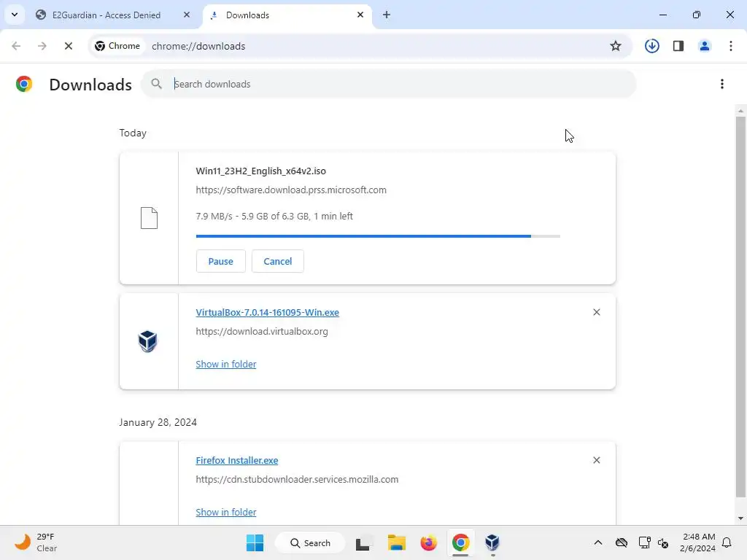Open VirtualBox-7.0.14-161095-Win.exe link

[267, 312]
